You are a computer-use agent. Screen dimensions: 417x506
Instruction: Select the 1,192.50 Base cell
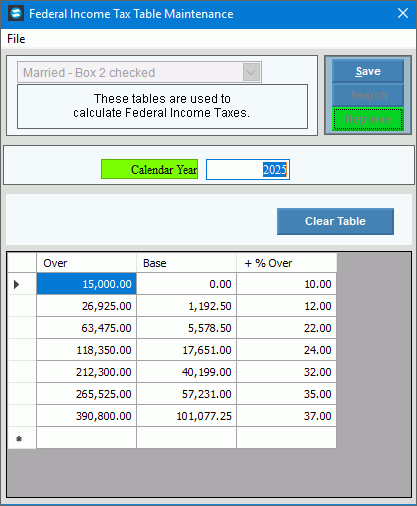click(x=186, y=306)
